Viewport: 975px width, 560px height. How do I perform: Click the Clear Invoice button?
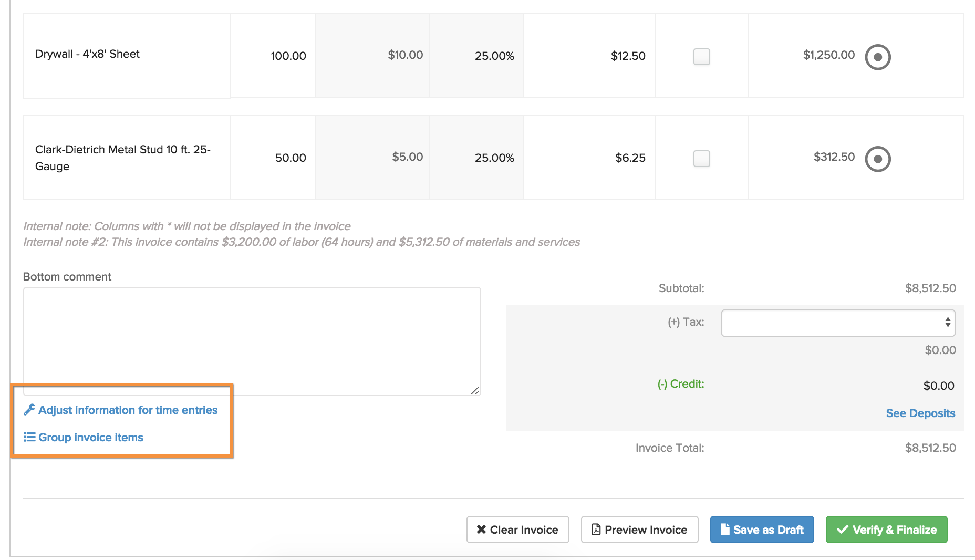[x=517, y=530]
